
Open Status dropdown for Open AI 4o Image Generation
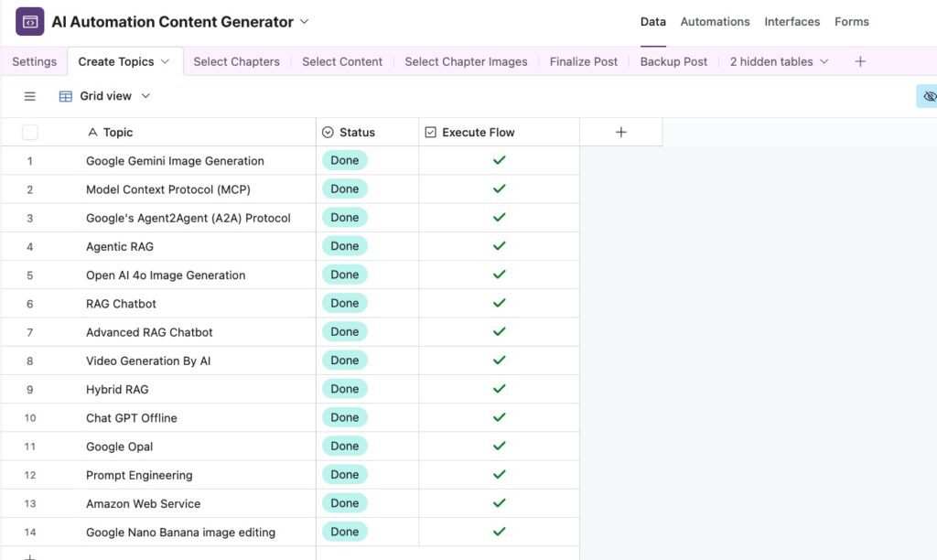(345, 275)
